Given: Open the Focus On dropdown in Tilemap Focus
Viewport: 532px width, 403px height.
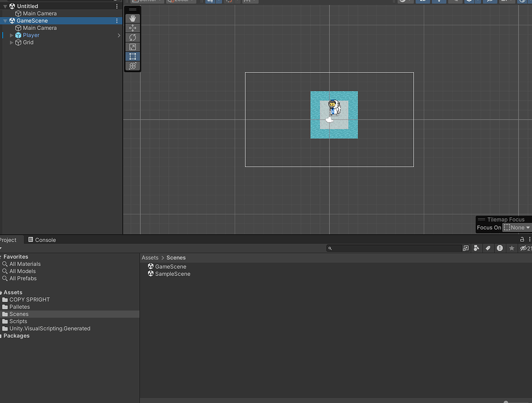Looking at the screenshot, I should click(515, 227).
